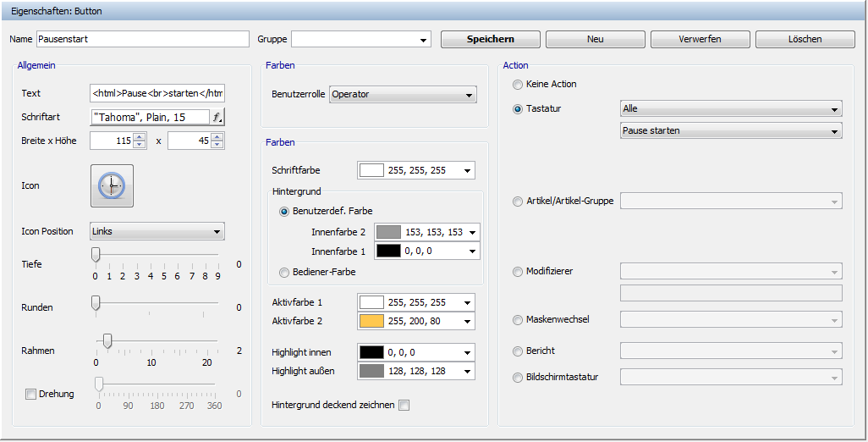
Task: Click the Löschen button
Action: coord(799,39)
